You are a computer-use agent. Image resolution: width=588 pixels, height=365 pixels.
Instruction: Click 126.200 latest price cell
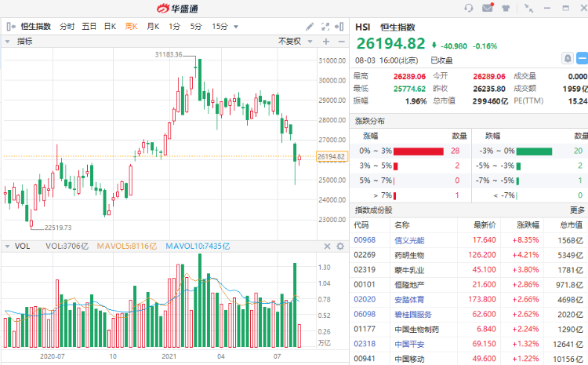pyautogui.click(x=482, y=255)
